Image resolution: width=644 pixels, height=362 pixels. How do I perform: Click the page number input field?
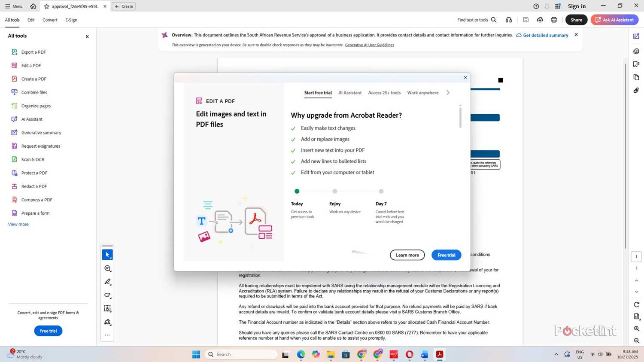click(637, 256)
